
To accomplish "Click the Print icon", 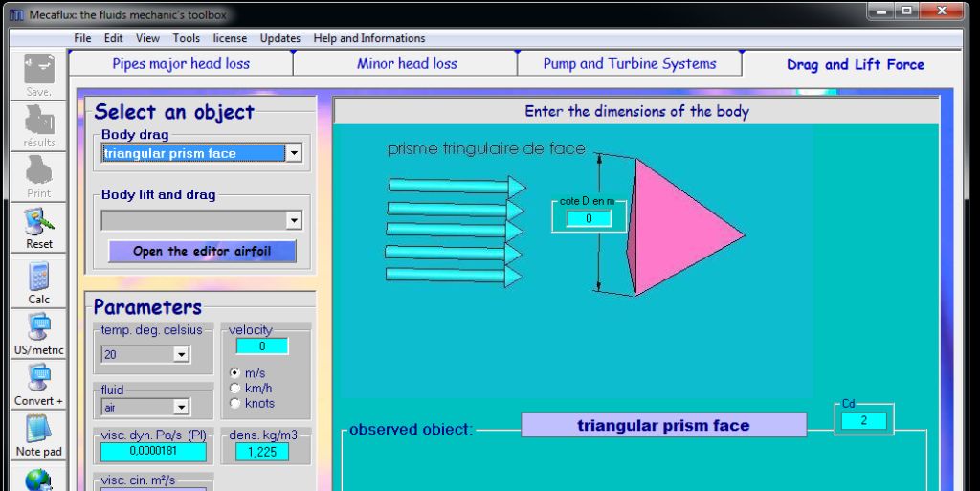I will click(39, 172).
